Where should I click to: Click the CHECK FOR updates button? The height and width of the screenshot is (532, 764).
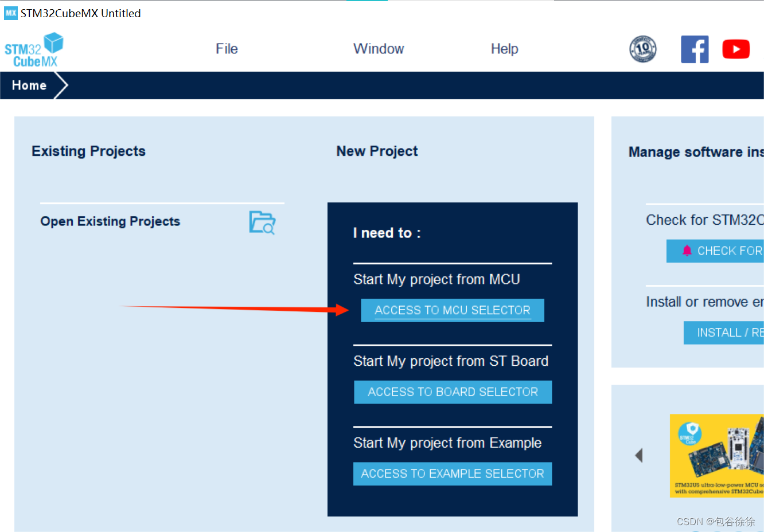pos(715,251)
